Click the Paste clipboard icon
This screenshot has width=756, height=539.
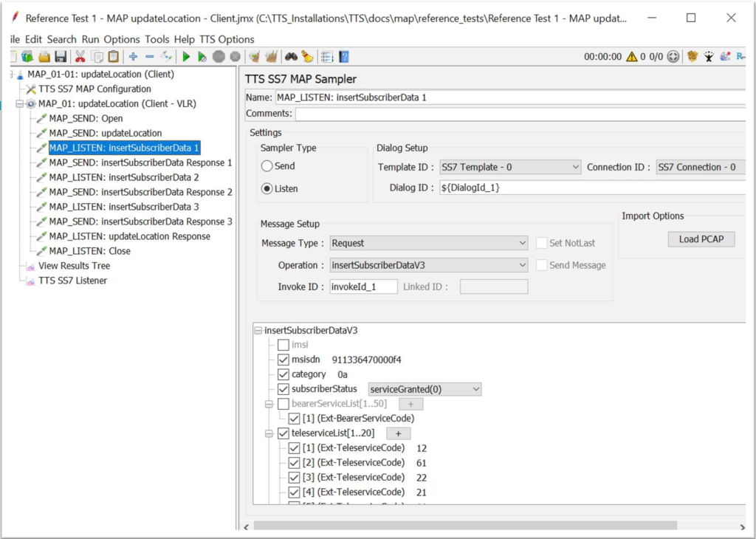coord(113,57)
